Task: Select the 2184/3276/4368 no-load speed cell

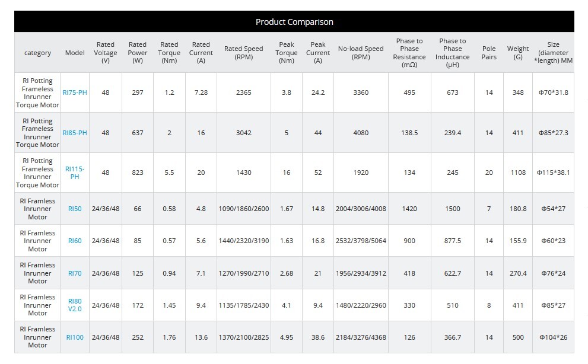Action: pyautogui.click(x=361, y=337)
